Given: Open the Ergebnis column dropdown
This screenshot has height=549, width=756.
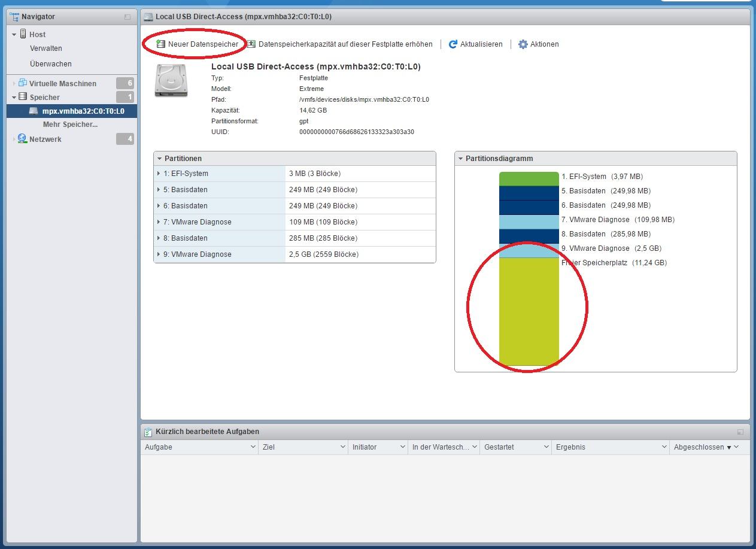Looking at the screenshot, I should click(x=664, y=447).
